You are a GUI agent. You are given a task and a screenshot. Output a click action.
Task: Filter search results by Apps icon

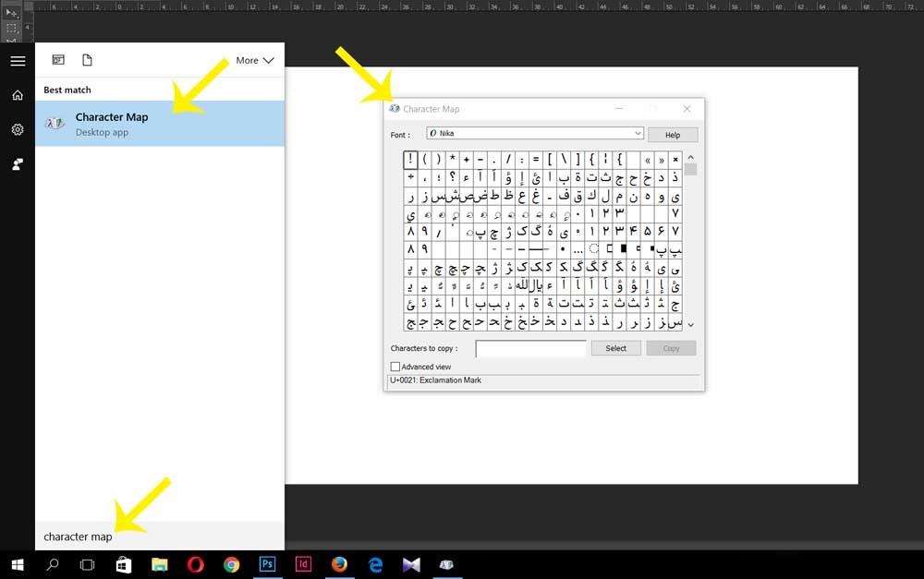click(x=58, y=60)
